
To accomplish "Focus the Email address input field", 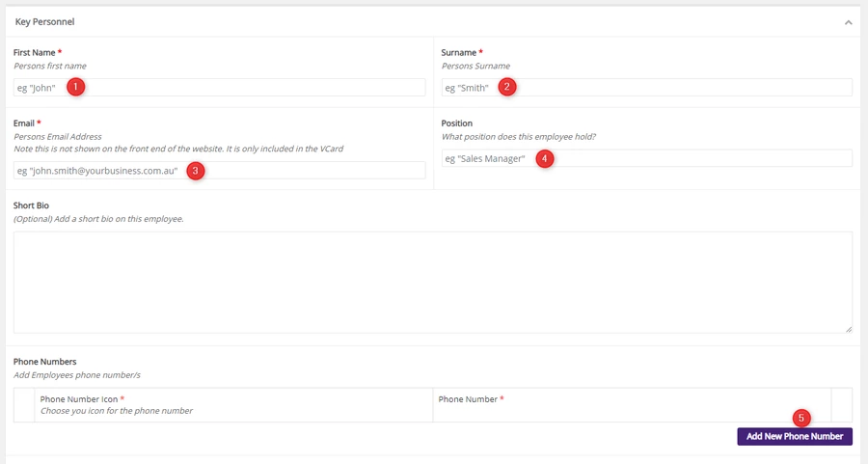I will click(219, 171).
